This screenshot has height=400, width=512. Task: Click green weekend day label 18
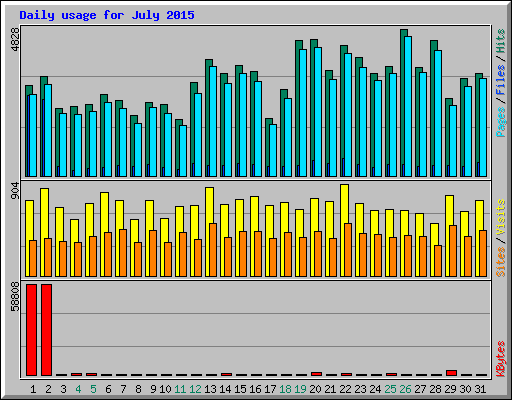285,389
